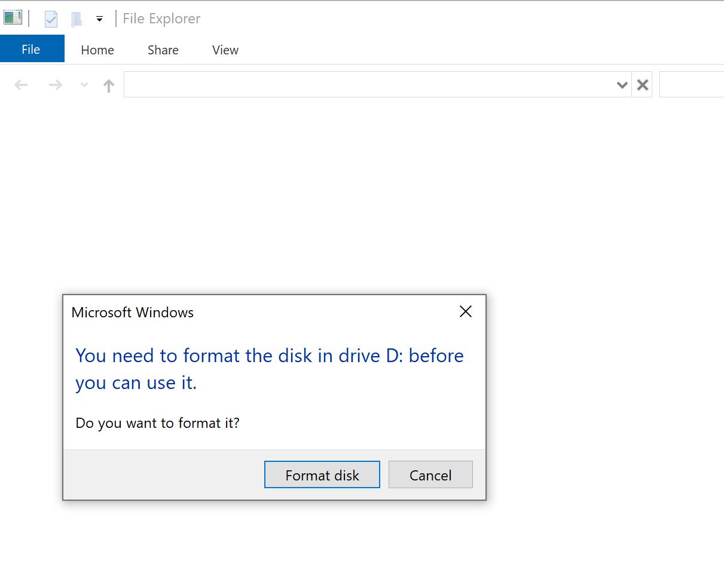Image resolution: width=724 pixels, height=588 pixels.
Task: Go forward with the right arrow
Action: (56, 85)
